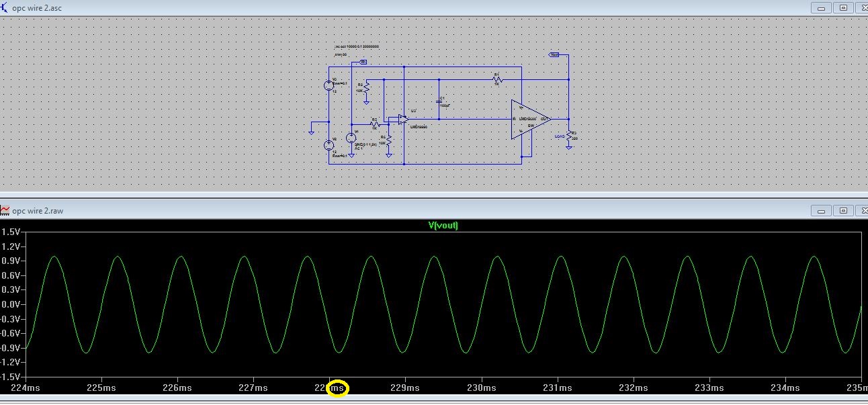Click the waveform icon in opc wire 2.raw title bar
Screen dimensions: 868x405
pos(5,211)
